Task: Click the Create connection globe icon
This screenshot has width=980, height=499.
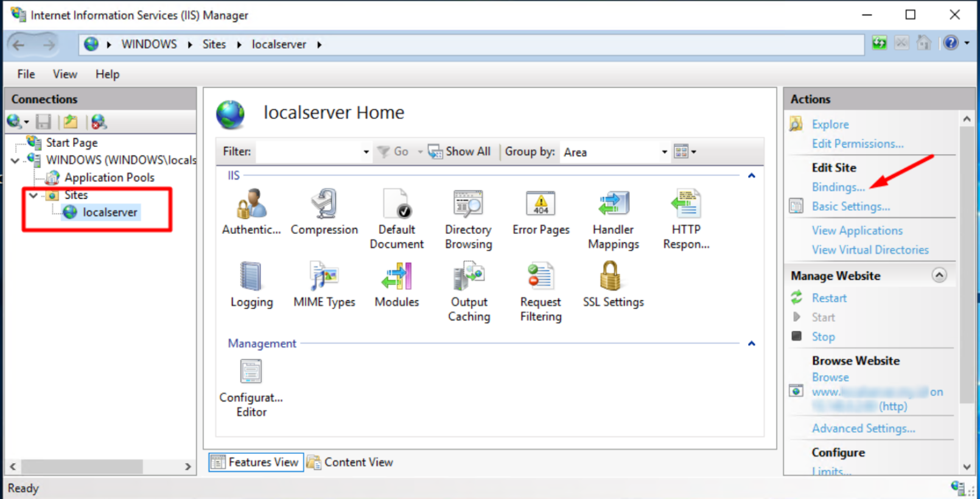Action: (15, 121)
